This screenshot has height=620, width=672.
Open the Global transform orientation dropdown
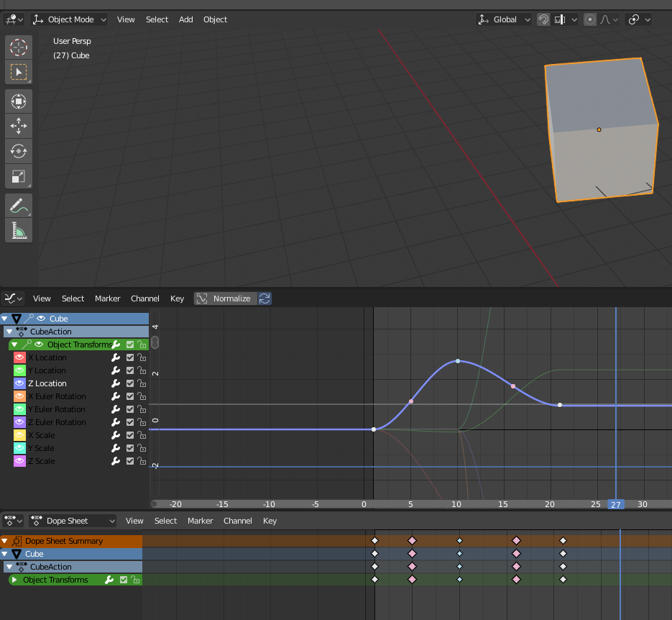504,19
